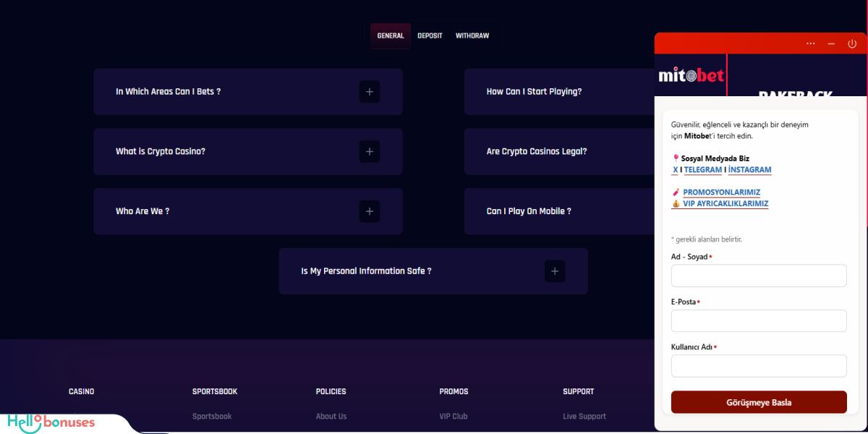Screen dimensions: 868x434
Task: Click 'In Which Areas Can I Bets ?' text
Action: (x=169, y=92)
